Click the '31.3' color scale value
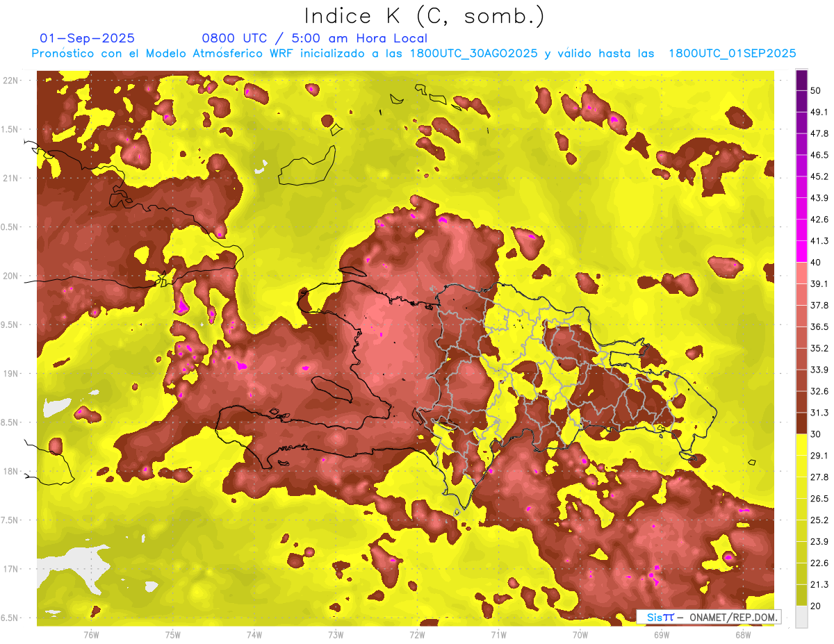This screenshot has width=834, height=644. [819, 413]
